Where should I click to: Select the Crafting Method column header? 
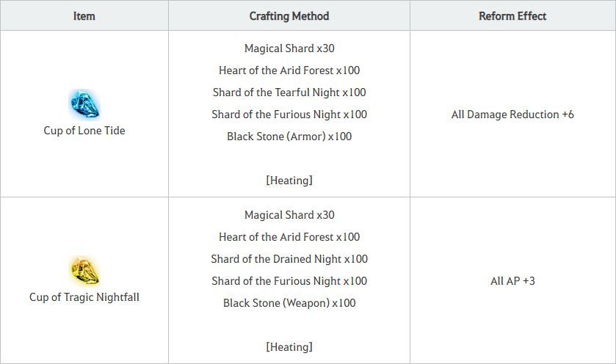[289, 15]
